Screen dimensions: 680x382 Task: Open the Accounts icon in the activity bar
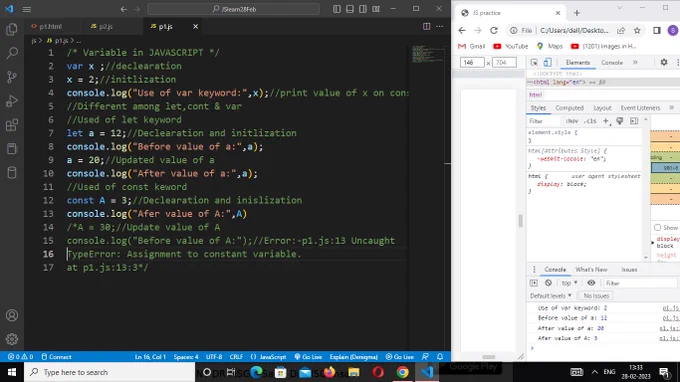[x=12, y=315]
